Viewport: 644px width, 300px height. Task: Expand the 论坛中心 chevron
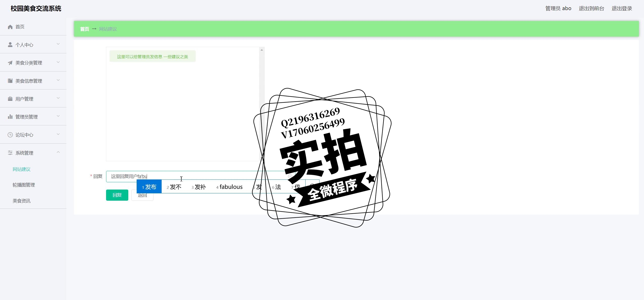58,134
